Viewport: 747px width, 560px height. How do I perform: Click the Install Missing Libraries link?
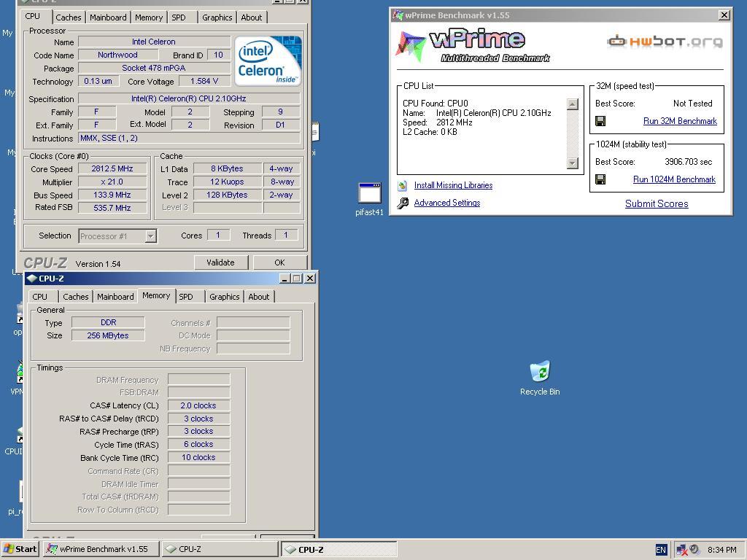coord(453,185)
